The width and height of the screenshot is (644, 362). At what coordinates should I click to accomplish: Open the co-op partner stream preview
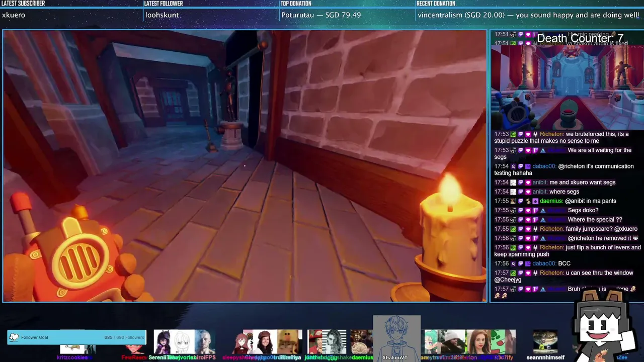[x=567, y=87]
